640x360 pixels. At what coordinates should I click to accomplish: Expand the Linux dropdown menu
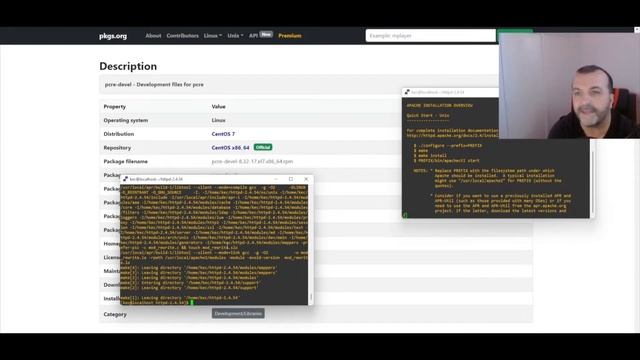(x=213, y=36)
